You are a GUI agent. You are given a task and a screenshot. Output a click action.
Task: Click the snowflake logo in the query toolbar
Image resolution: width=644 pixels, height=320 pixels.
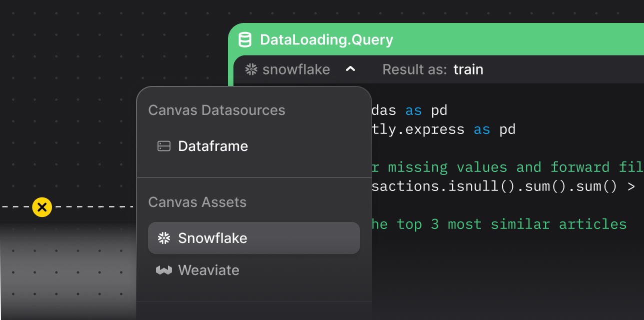click(x=251, y=69)
